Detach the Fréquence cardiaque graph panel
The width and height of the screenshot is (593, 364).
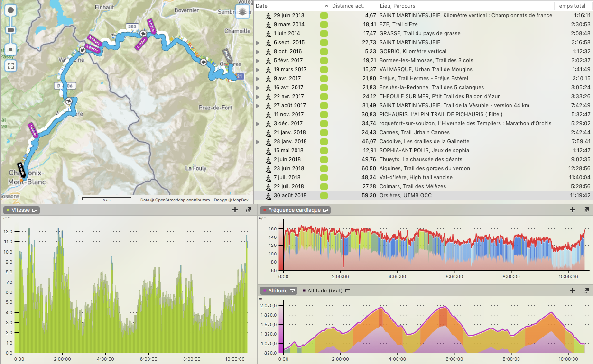[x=586, y=210]
